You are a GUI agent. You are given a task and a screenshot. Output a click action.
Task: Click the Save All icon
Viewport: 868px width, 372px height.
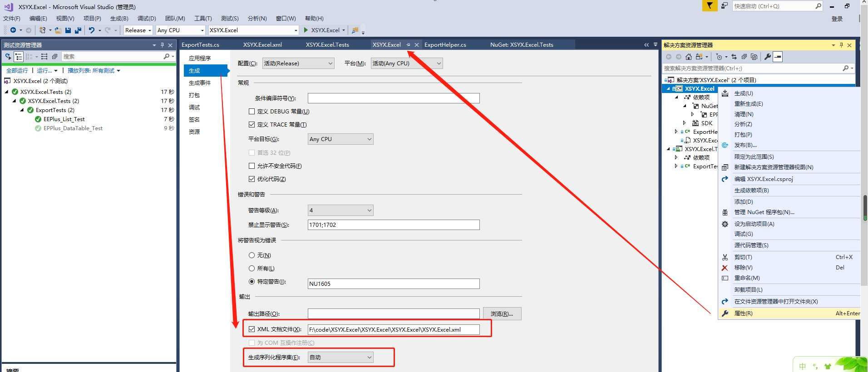click(78, 30)
